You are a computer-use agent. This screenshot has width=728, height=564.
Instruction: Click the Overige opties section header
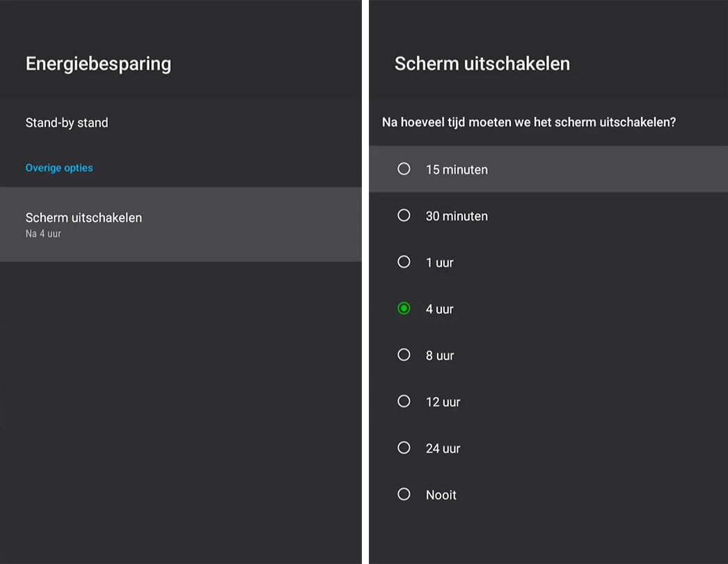[59, 168]
